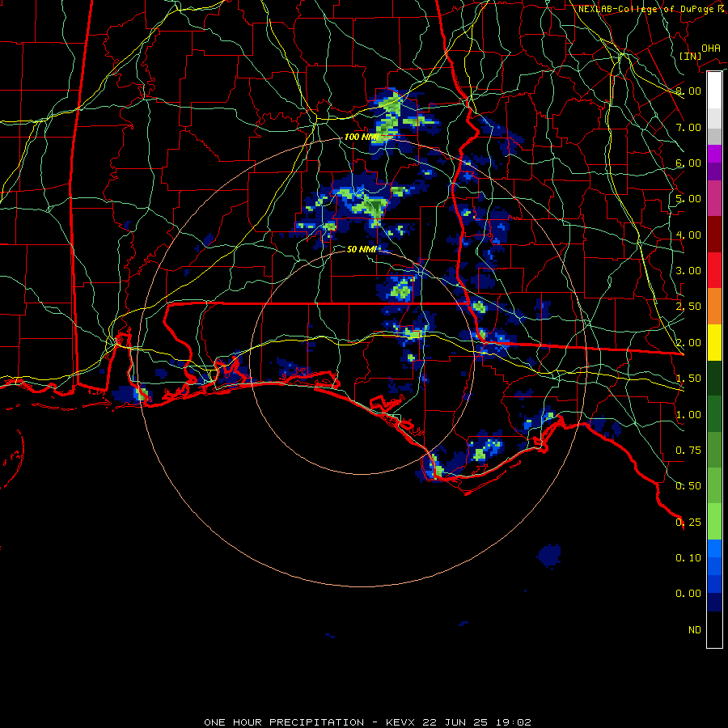The image size is (728, 728).
Task: Pick the white color band at legend top
Action: click(x=714, y=91)
